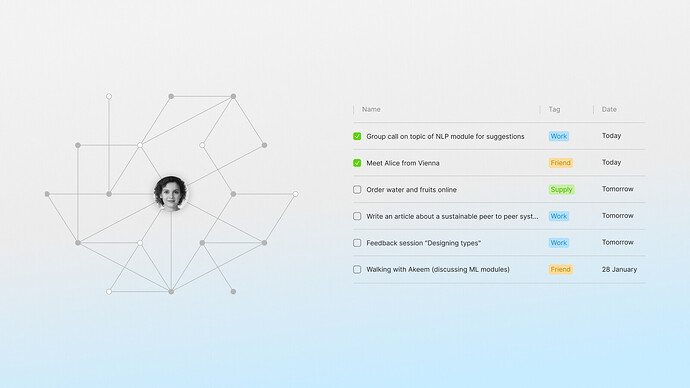Click the Work tag on Feedback session row
The image size is (690, 388).
pyautogui.click(x=559, y=243)
